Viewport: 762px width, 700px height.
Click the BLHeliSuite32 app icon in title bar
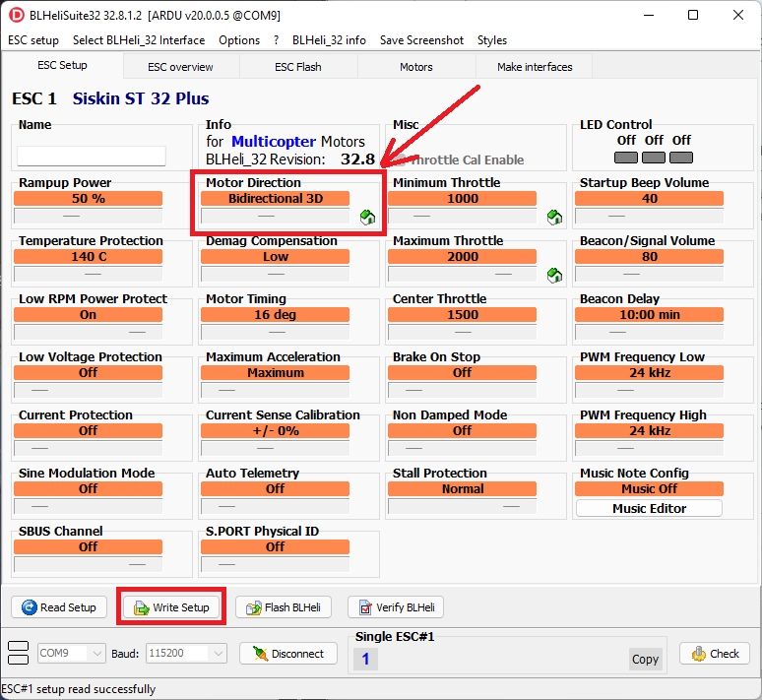(x=15, y=15)
